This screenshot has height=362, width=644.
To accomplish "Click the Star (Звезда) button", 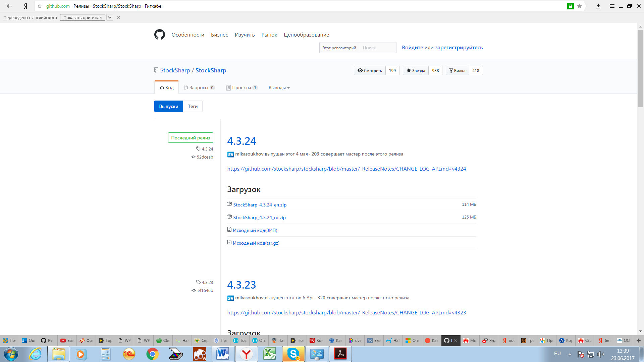I will 416,70.
